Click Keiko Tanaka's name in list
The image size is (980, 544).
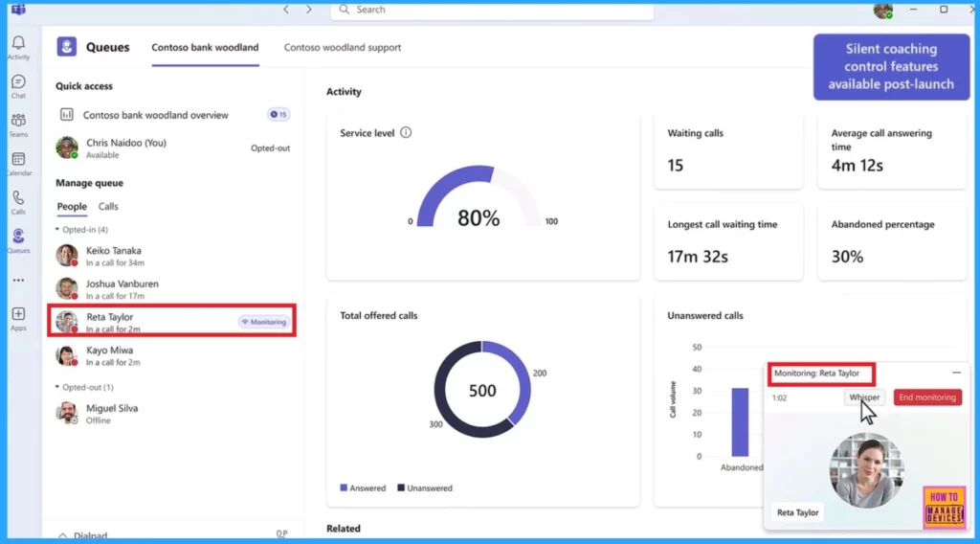pos(114,250)
